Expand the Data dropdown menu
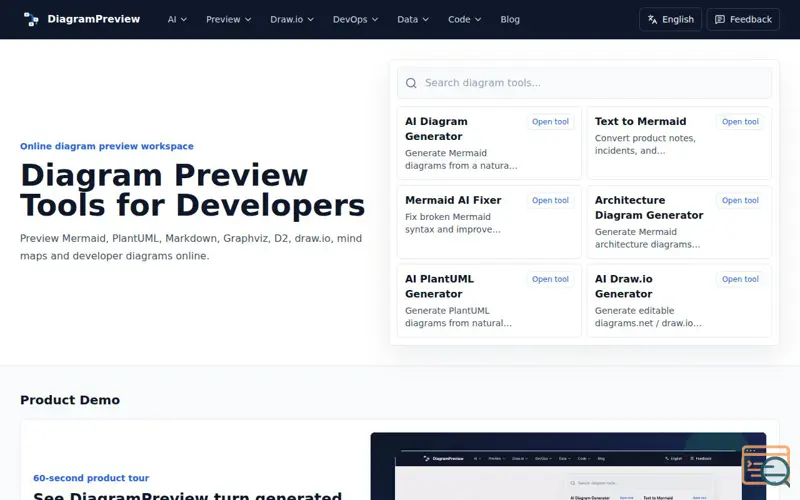The width and height of the screenshot is (800, 500). click(x=413, y=19)
